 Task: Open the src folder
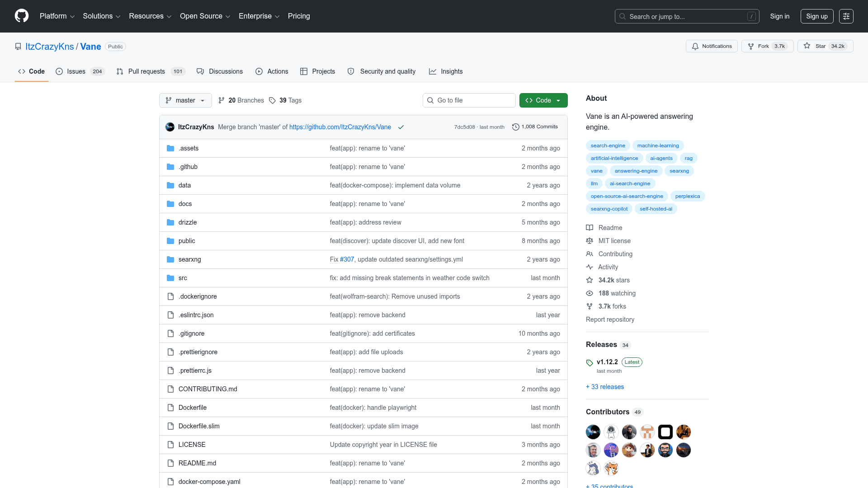[183, 278]
